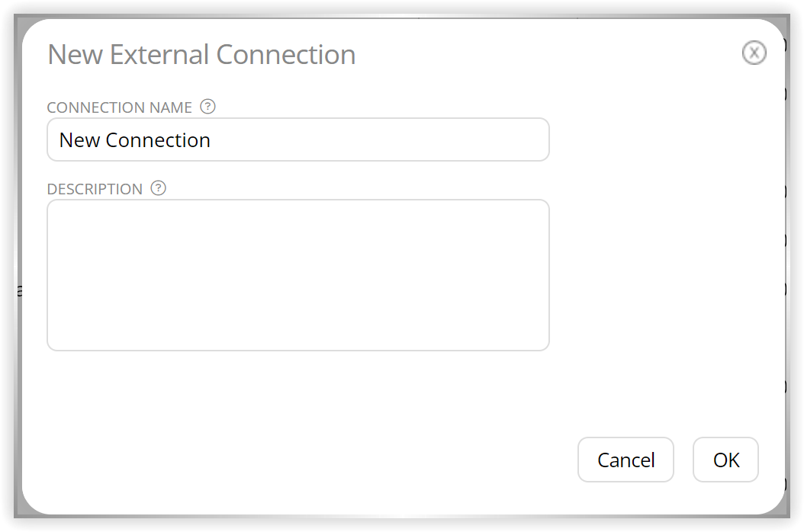Cancel creating the external connection
The image size is (804, 532).
coord(626,460)
